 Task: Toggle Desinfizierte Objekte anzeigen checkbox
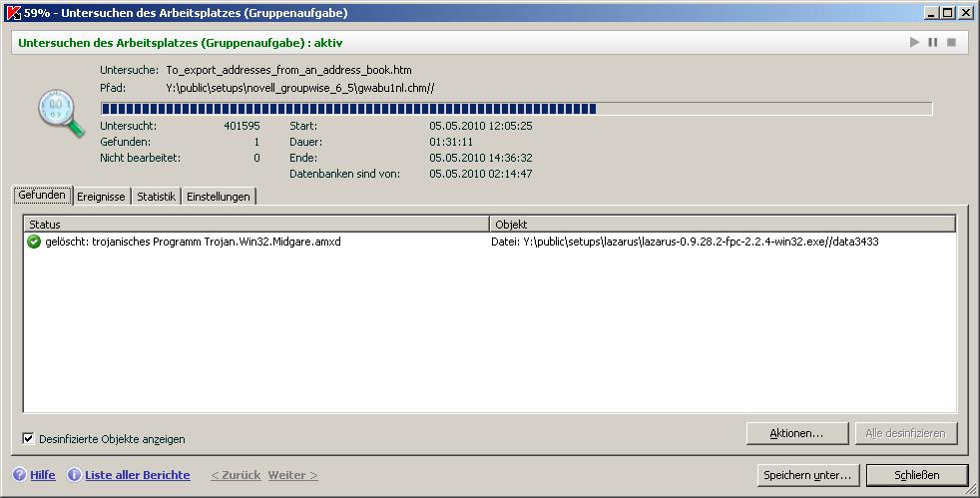29,438
